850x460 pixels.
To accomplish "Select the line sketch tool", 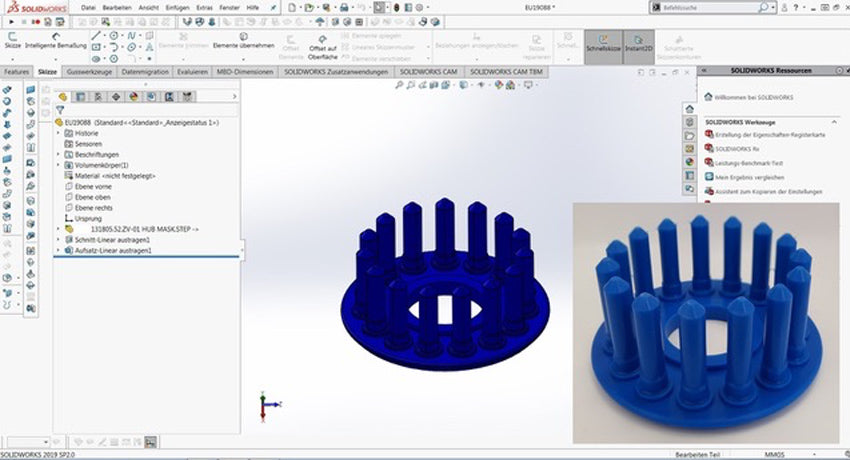I will tap(97, 34).
